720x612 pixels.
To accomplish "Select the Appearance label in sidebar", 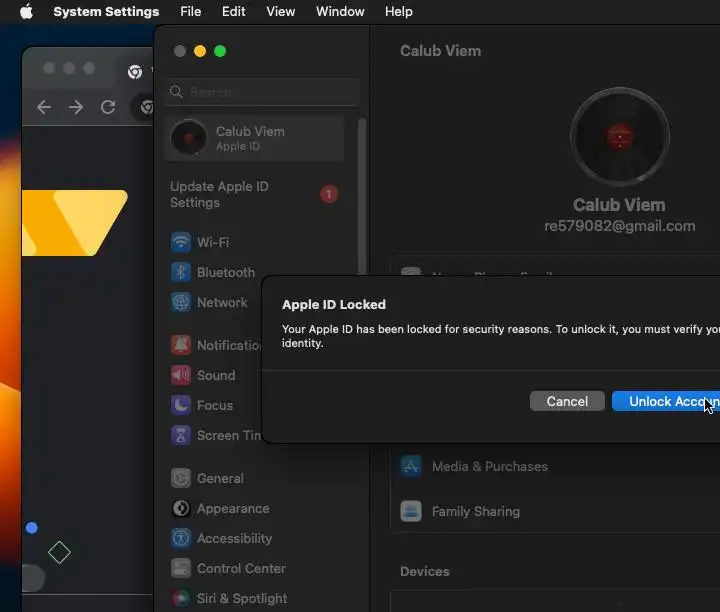I will tap(233, 509).
